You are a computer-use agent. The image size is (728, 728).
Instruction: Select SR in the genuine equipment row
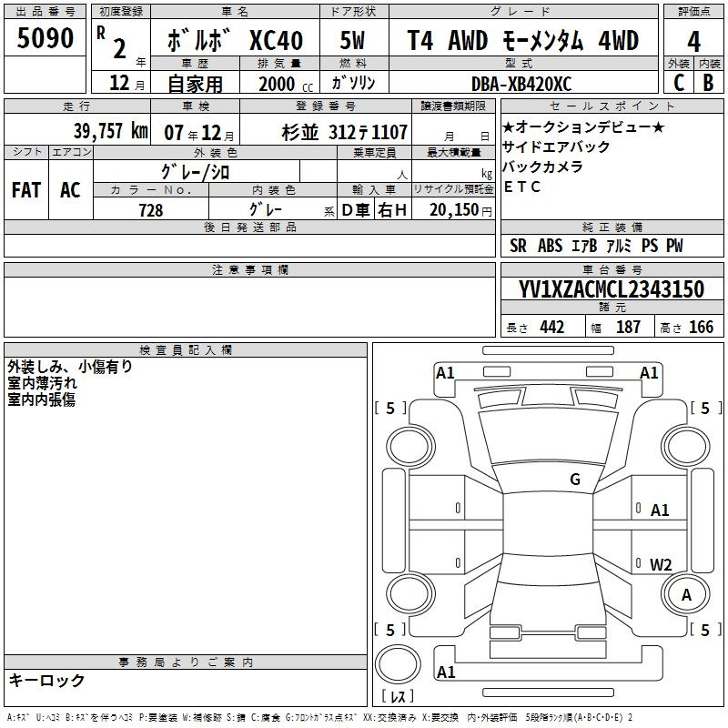pyautogui.click(x=518, y=246)
